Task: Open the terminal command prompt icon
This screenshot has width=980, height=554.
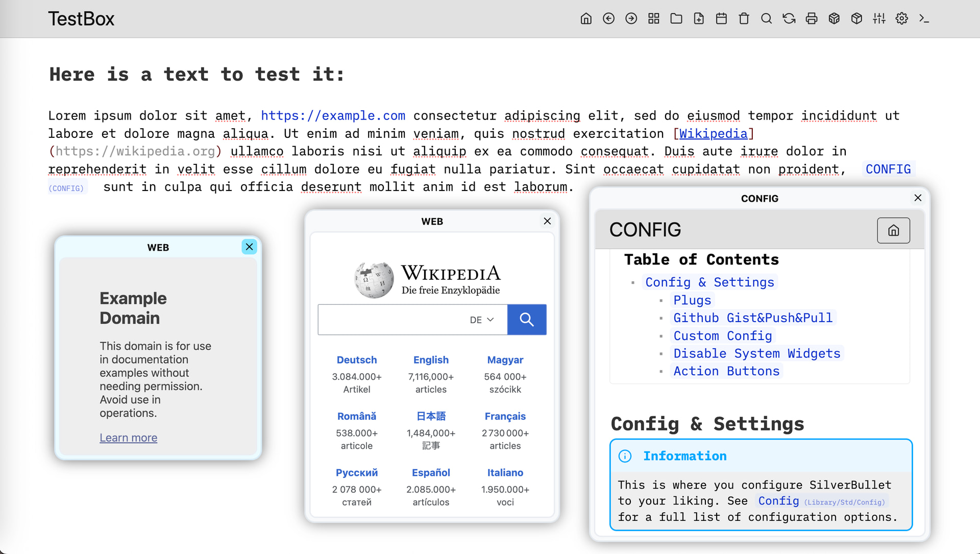Action: 924,19
